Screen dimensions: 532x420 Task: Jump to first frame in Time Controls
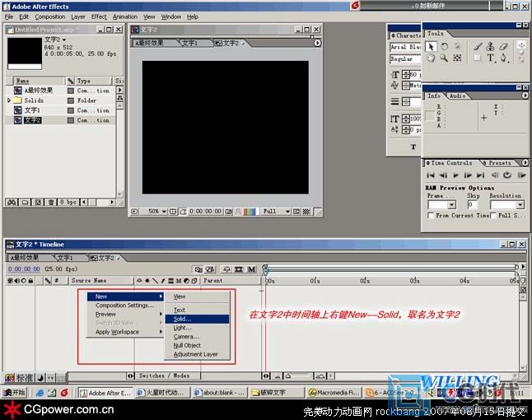click(431, 175)
